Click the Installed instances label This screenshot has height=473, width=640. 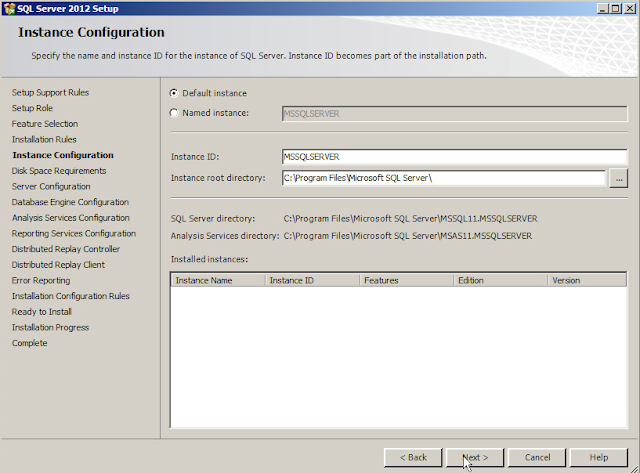(x=209, y=259)
